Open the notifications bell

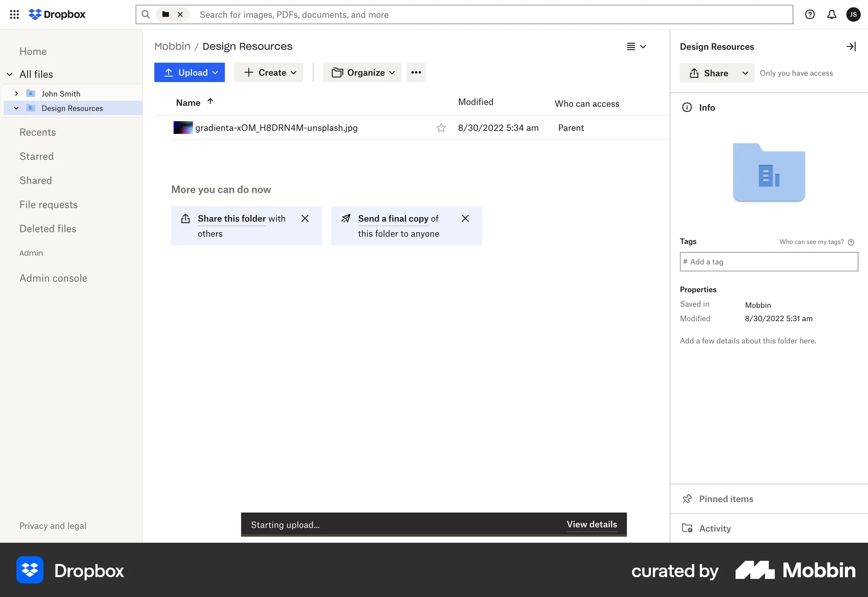pyautogui.click(x=832, y=14)
